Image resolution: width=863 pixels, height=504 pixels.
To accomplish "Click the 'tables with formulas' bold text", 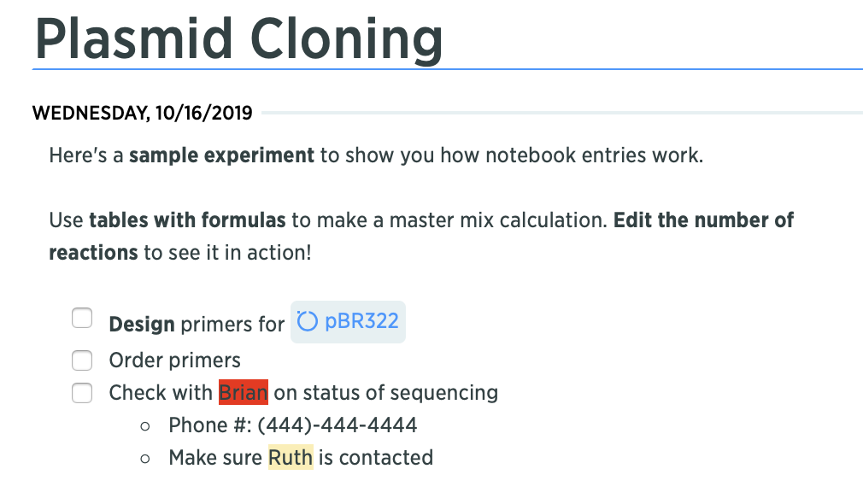I will pyautogui.click(x=188, y=220).
